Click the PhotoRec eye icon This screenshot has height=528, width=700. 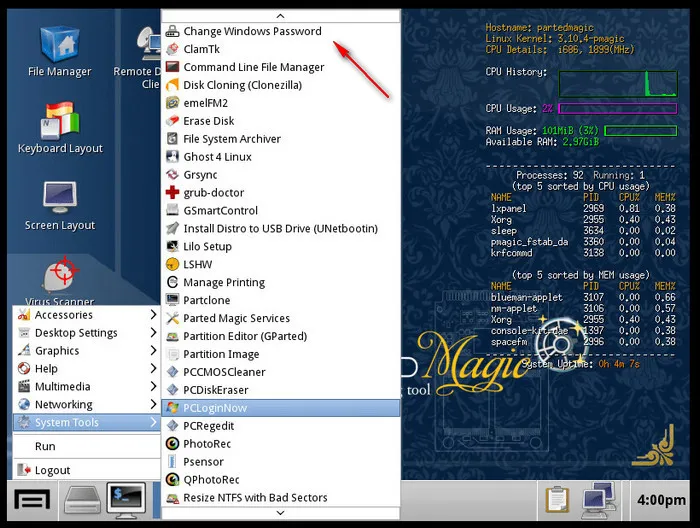coord(172,444)
